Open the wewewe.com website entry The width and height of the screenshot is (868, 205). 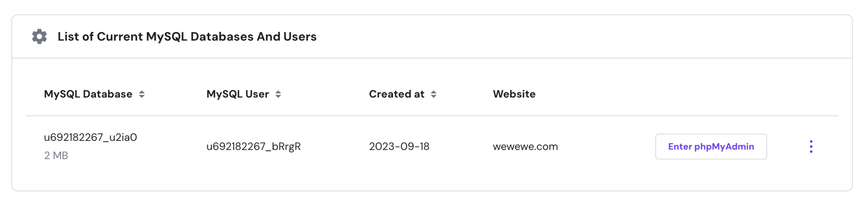525,146
